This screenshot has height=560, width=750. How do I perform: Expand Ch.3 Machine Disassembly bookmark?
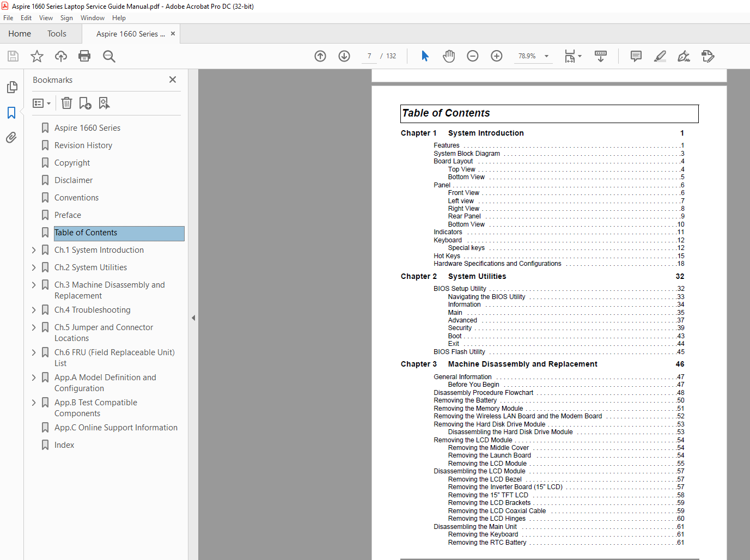[x=34, y=285]
